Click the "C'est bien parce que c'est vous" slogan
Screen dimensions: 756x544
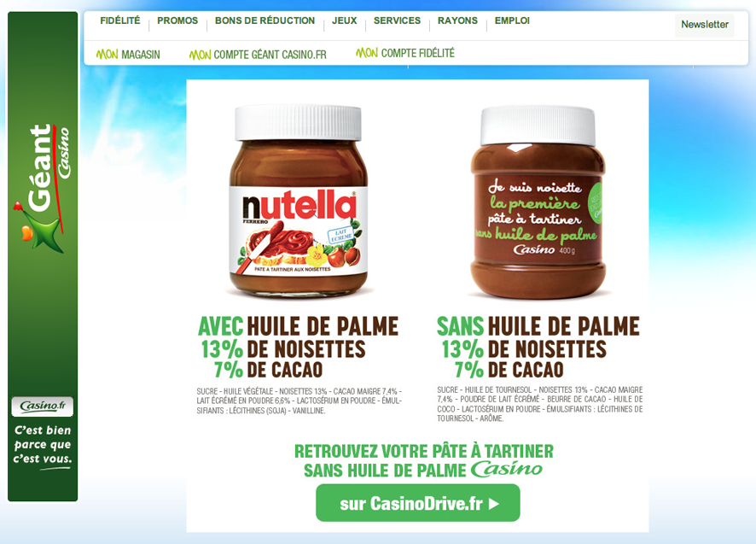click(43, 445)
